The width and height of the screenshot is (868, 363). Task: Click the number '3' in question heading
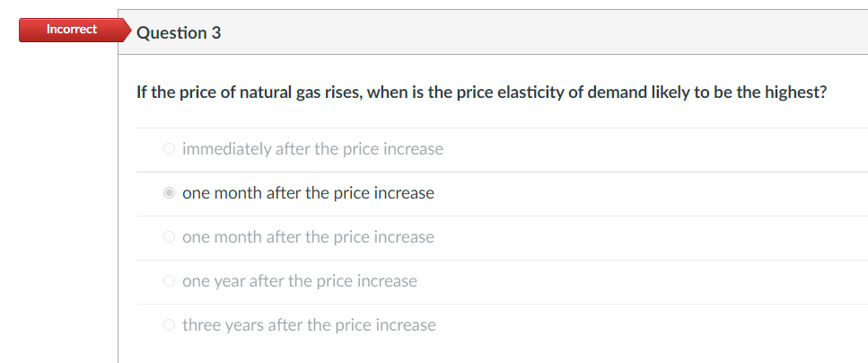point(216,32)
